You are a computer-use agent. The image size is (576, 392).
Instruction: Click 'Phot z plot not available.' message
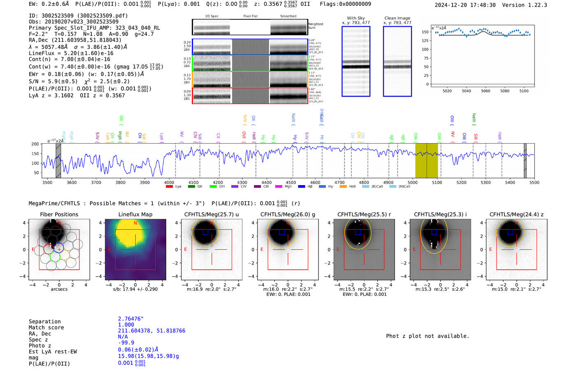427,336
